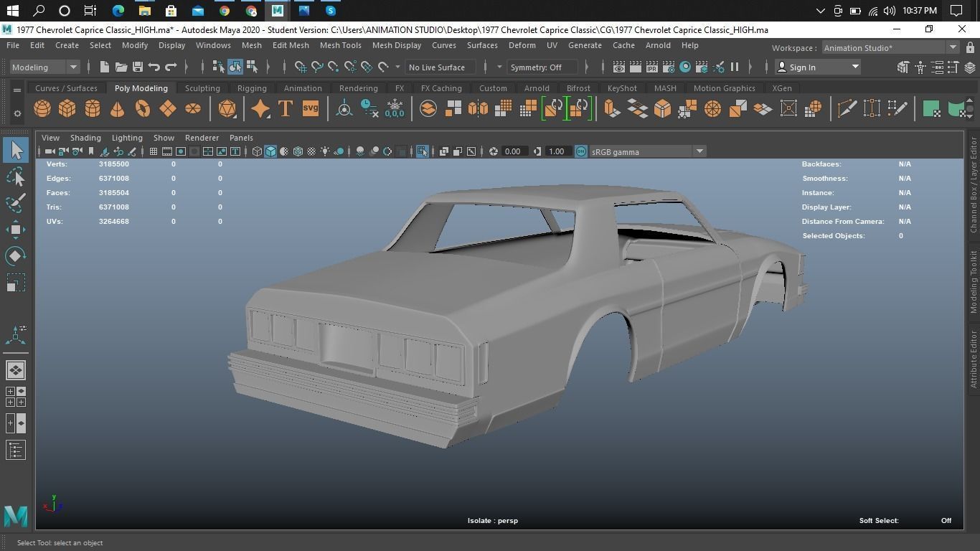Click the freeze transformations snowflake icon
The image size is (980, 551).
click(394, 109)
